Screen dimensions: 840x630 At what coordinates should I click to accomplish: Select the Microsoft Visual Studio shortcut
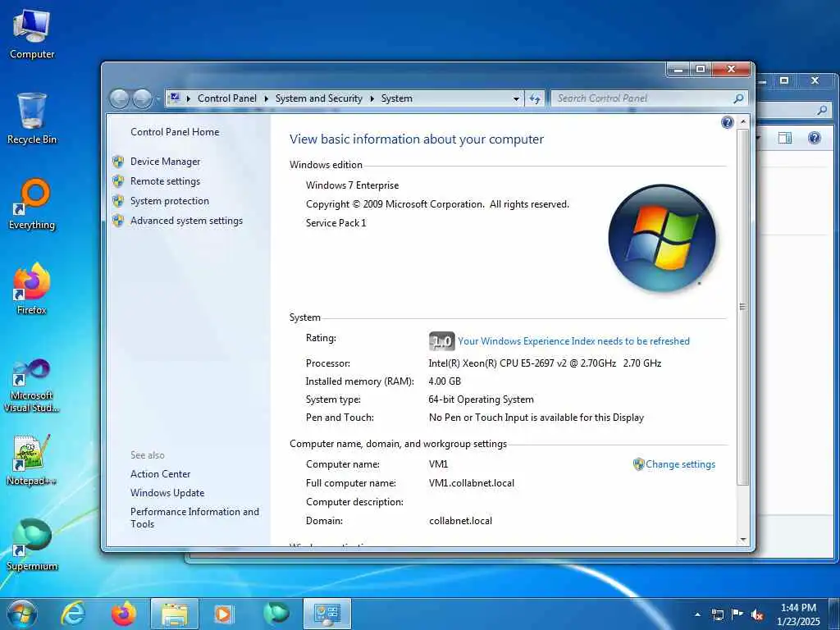tap(32, 386)
